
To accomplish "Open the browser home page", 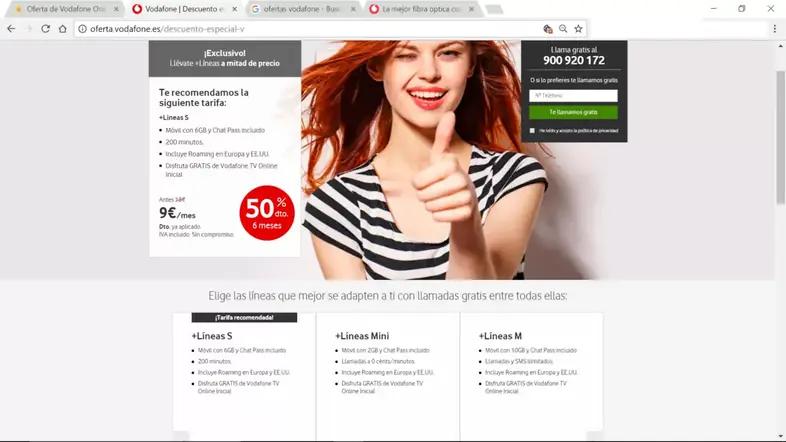I will point(62,29).
